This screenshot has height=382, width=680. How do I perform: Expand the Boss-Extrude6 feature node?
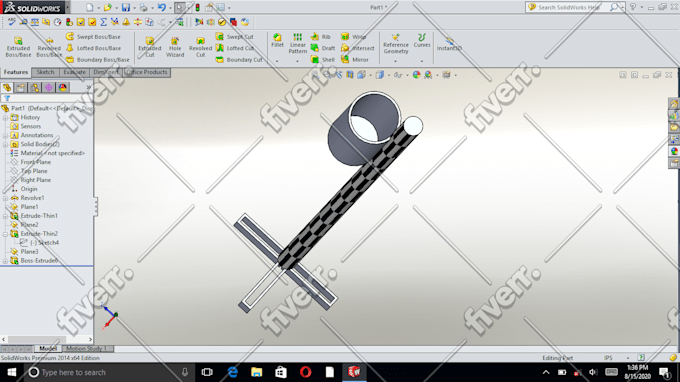(5, 261)
